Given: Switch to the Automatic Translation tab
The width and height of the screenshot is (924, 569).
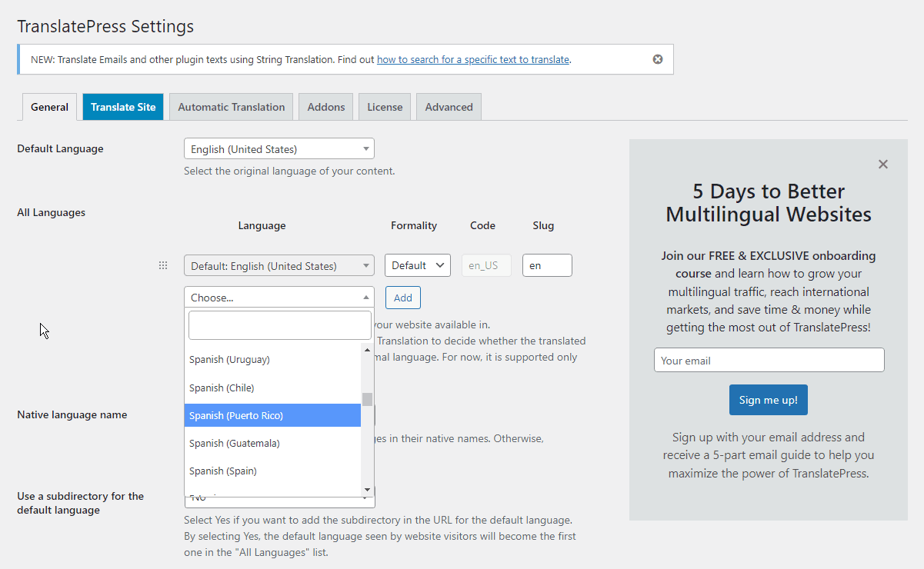Looking at the screenshot, I should 231,107.
